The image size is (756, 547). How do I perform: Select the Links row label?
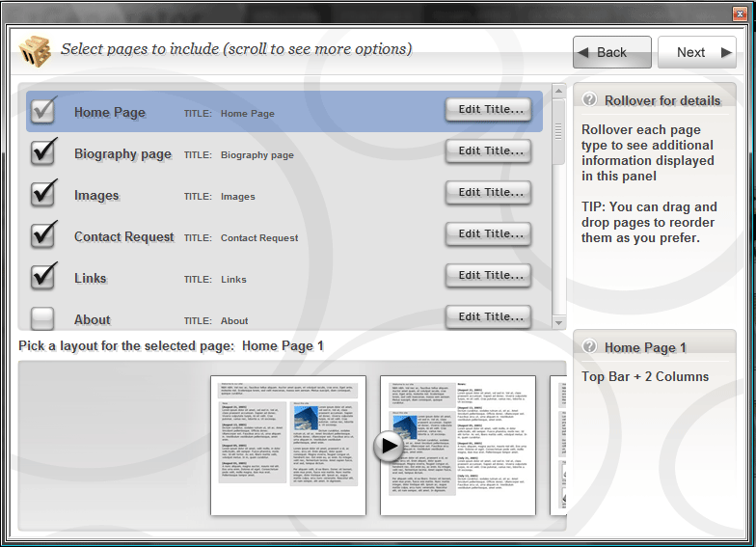tap(91, 278)
